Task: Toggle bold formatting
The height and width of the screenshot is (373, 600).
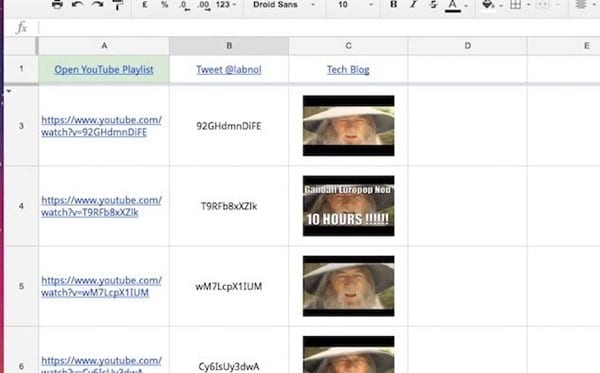Action: [x=393, y=5]
